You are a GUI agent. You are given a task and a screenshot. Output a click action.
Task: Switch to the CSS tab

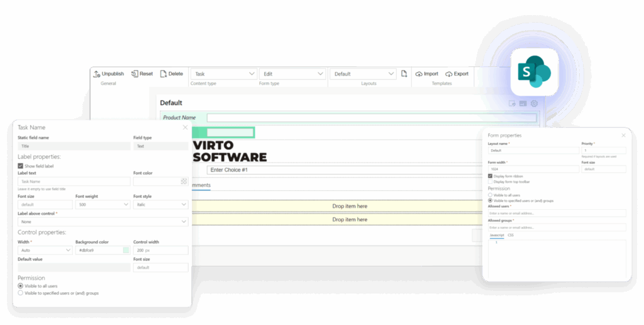tap(511, 235)
